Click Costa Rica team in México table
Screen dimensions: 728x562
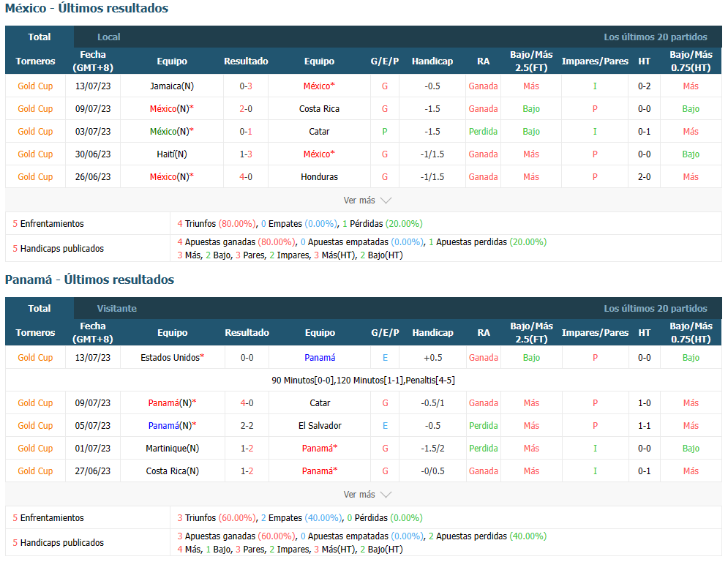tap(319, 109)
